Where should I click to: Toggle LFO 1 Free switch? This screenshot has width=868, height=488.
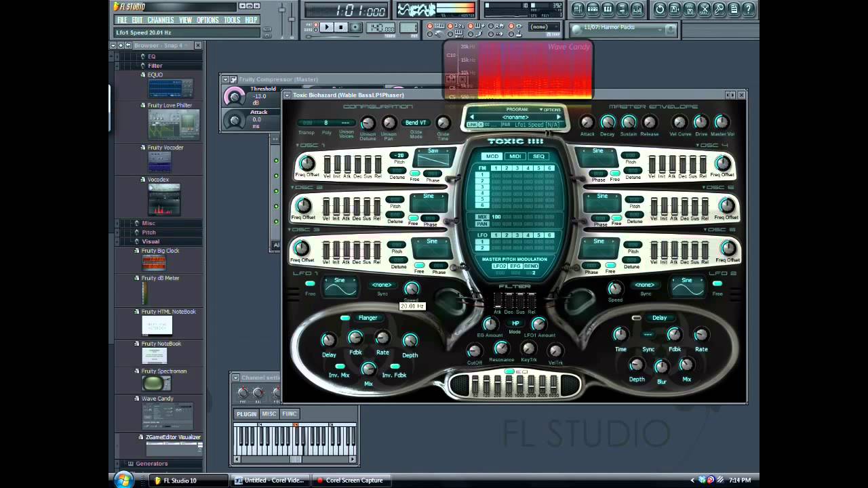click(310, 283)
